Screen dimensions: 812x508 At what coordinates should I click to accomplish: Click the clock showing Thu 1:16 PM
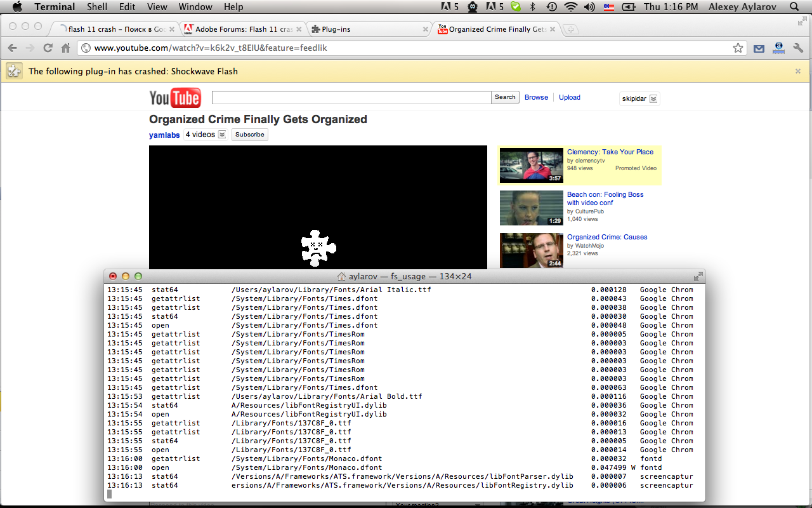click(x=671, y=7)
